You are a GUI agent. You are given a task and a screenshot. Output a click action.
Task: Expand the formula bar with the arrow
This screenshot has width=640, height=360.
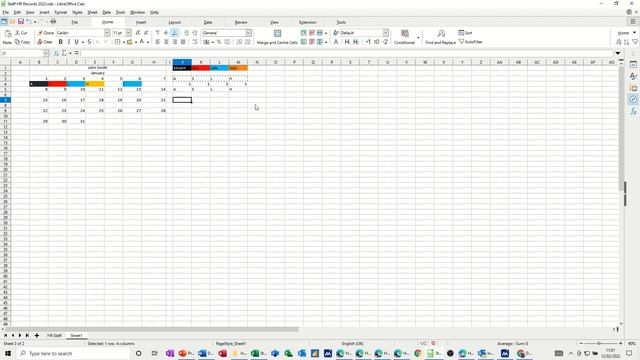[618, 53]
